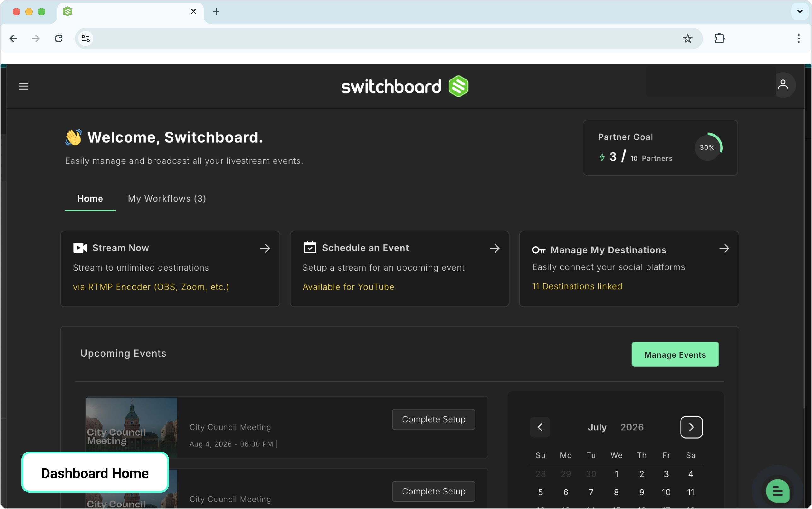Open the via RTMP Encoder link
This screenshot has width=812, height=509.
[x=151, y=287]
